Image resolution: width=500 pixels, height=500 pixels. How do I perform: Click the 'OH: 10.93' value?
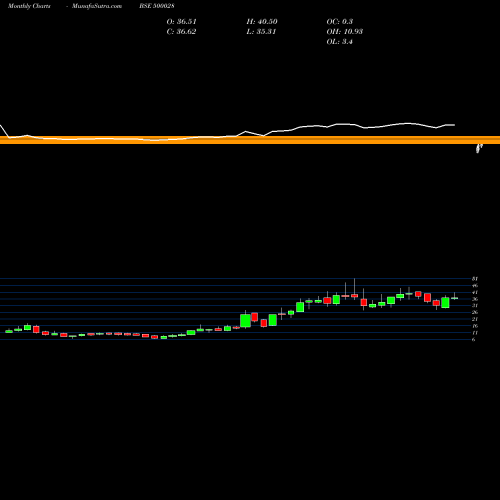344,31
